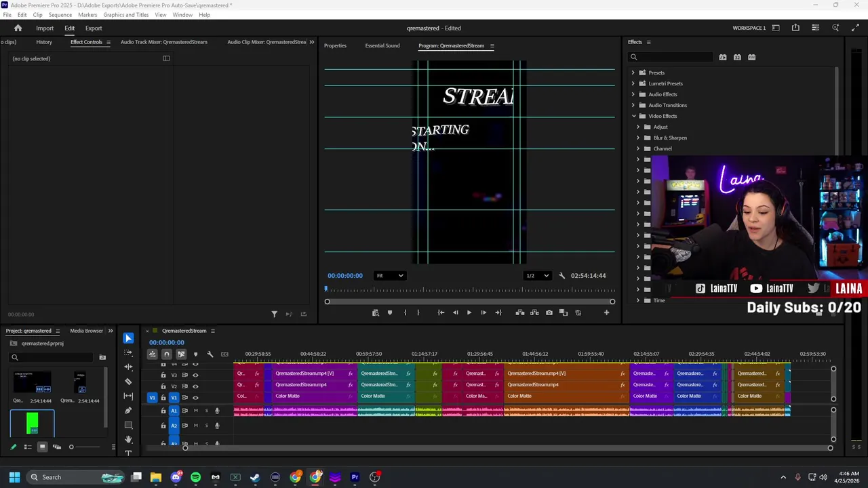The image size is (868, 488).
Task: Expand the Presets effects folder
Action: 633,73
